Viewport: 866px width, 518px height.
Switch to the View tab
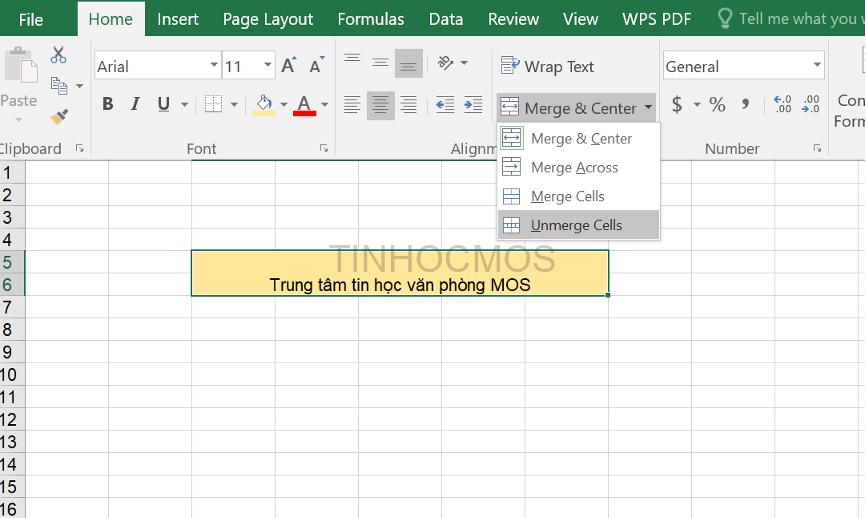580,19
